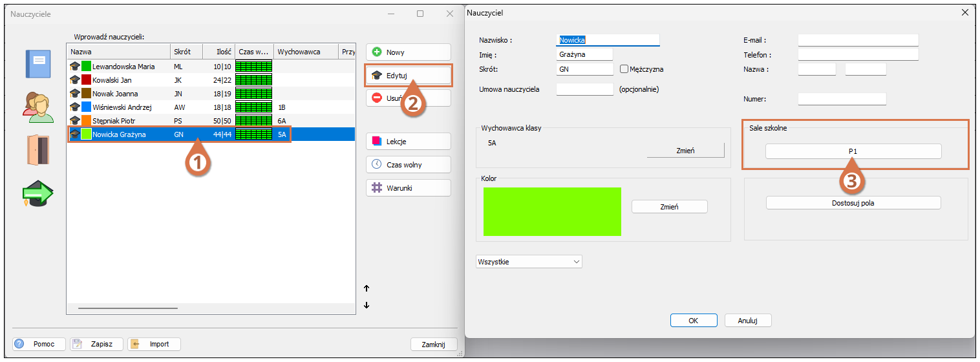The width and height of the screenshot is (980, 362).
Task: Click graduation cap icon beside Wiśniewski Andrzej
Action: (x=74, y=107)
